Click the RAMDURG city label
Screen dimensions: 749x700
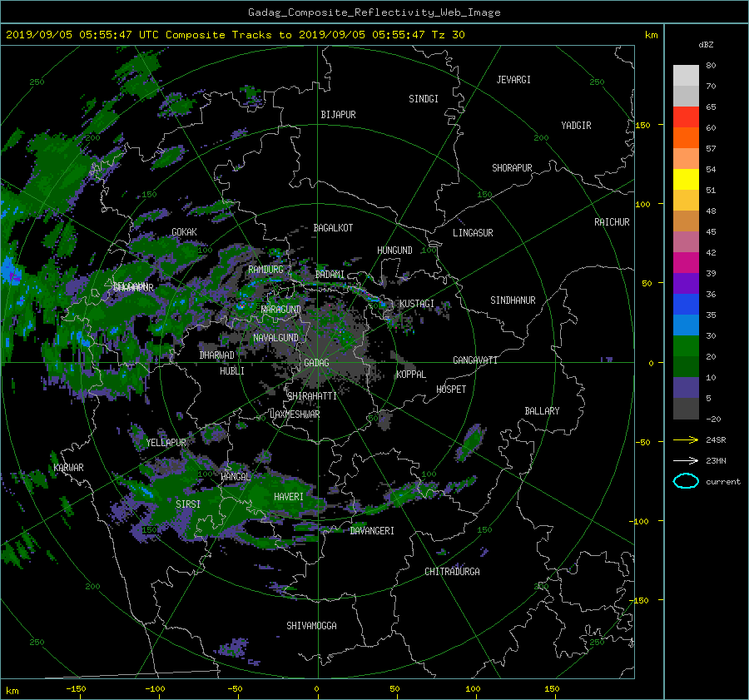[265, 270]
